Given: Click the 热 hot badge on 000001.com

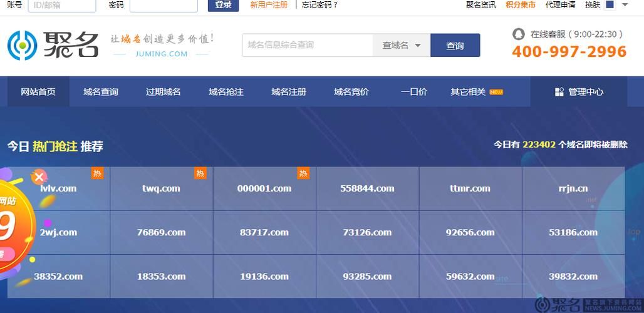Looking at the screenshot, I should pos(303,173).
